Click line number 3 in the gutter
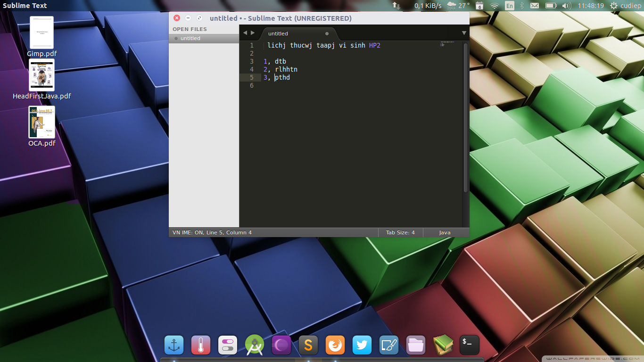 pyautogui.click(x=252, y=61)
